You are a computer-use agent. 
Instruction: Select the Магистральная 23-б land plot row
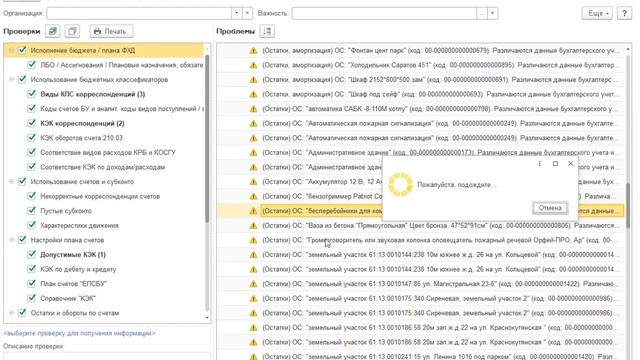[420, 284]
